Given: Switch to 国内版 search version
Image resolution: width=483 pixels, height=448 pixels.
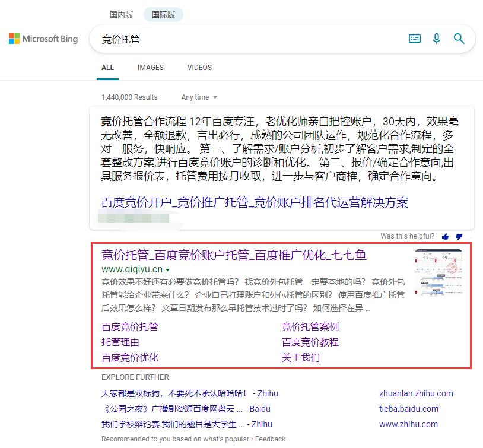Looking at the screenshot, I should [x=122, y=15].
